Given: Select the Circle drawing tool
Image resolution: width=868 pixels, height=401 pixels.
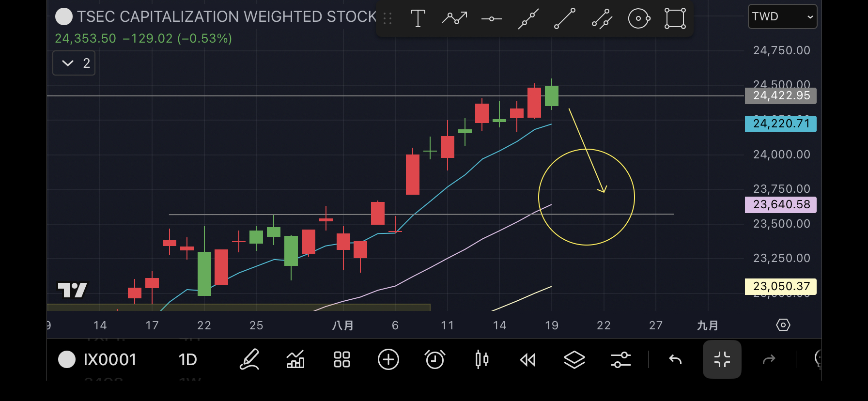Looking at the screenshot, I should coord(639,19).
